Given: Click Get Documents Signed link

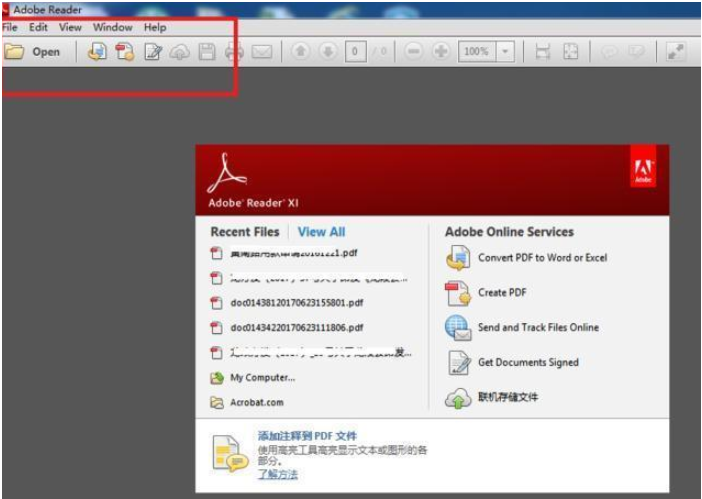Looking at the screenshot, I should tap(528, 363).
